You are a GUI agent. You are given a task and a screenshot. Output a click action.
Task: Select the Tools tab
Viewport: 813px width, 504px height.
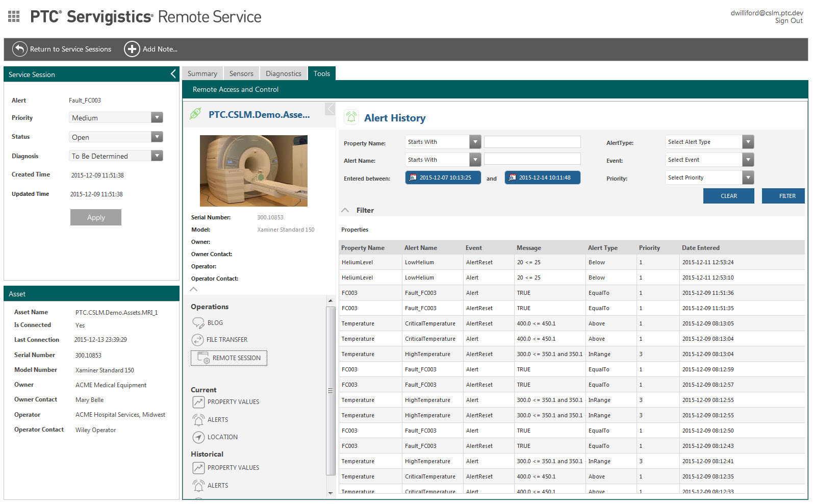pos(322,73)
